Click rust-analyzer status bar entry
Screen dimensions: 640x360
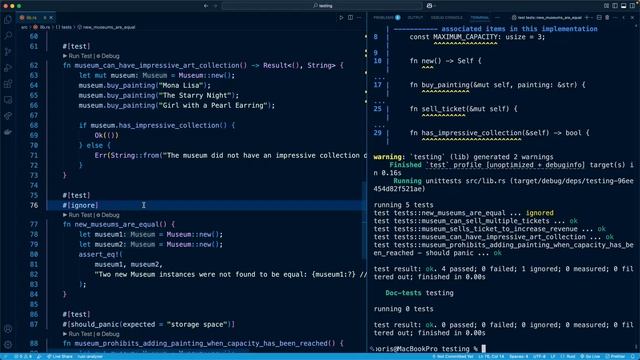pos(90,356)
